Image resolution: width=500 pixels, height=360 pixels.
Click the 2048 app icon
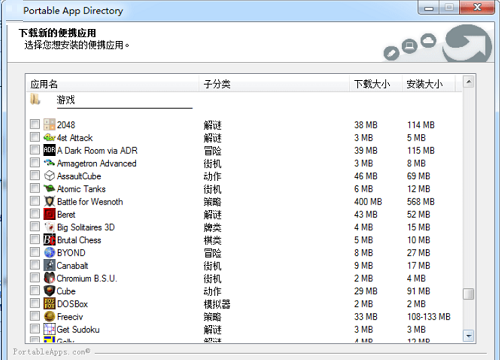[x=49, y=124]
